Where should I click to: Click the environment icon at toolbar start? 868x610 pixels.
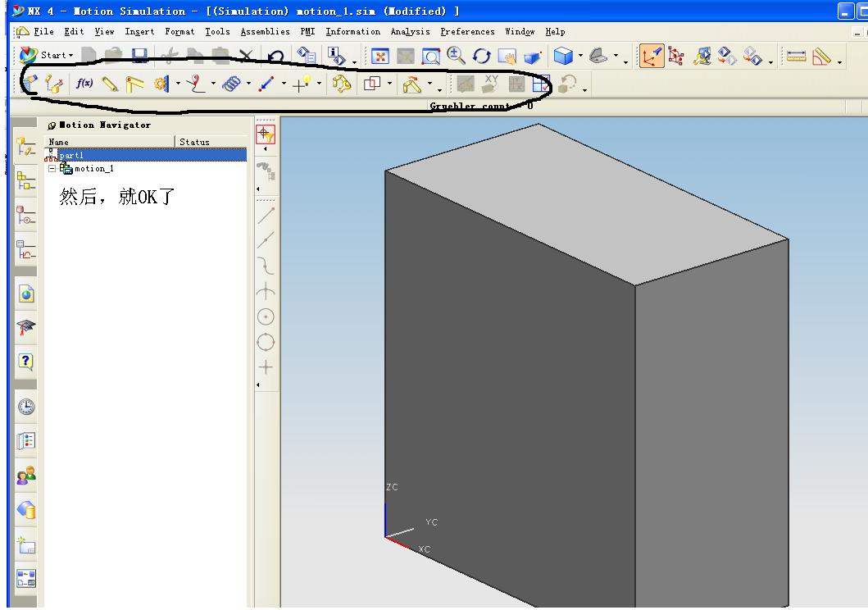30,83
